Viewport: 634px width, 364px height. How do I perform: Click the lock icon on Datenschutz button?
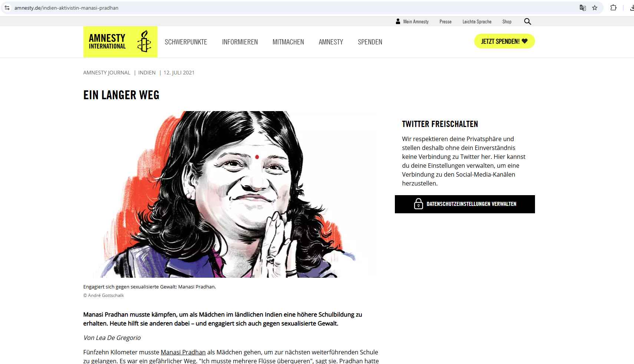pos(418,204)
